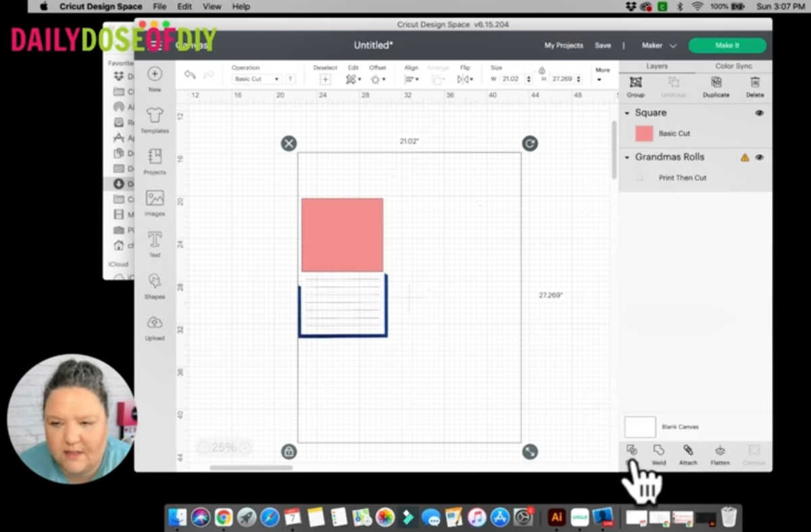Image resolution: width=811 pixels, height=532 pixels.
Task: Collapse the Square layer group
Action: click(627, 113)
